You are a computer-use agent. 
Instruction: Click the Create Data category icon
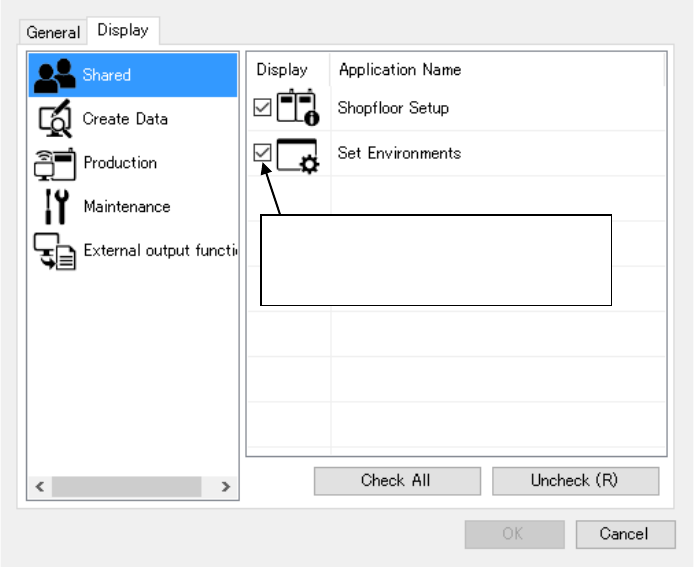coord(55,119)
